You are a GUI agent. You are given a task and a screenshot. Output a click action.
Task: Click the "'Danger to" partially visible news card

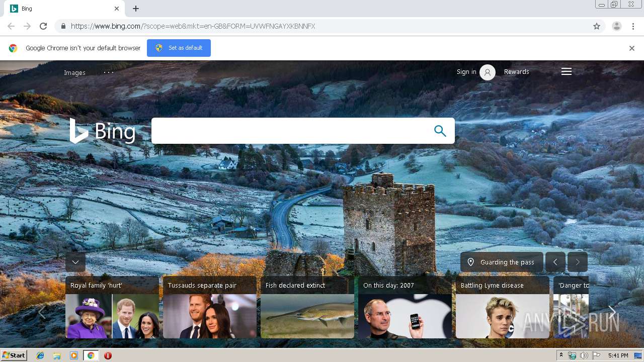pos(571,307)
